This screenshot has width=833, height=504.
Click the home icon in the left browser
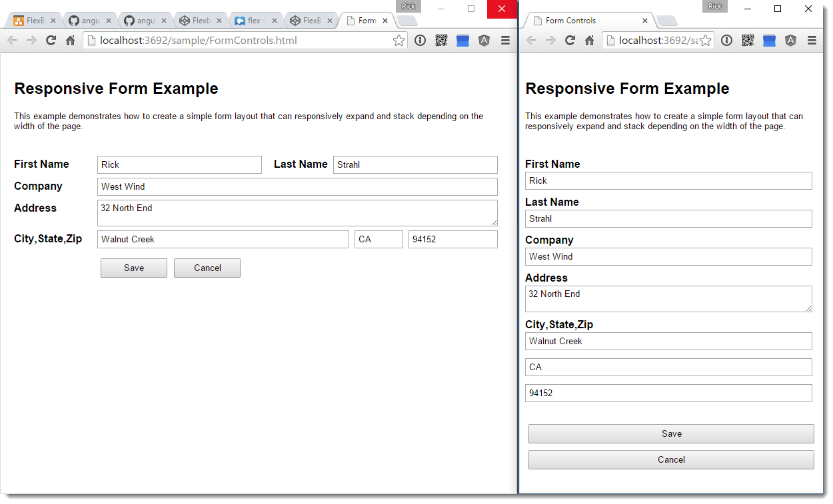(x=71, y=40)
